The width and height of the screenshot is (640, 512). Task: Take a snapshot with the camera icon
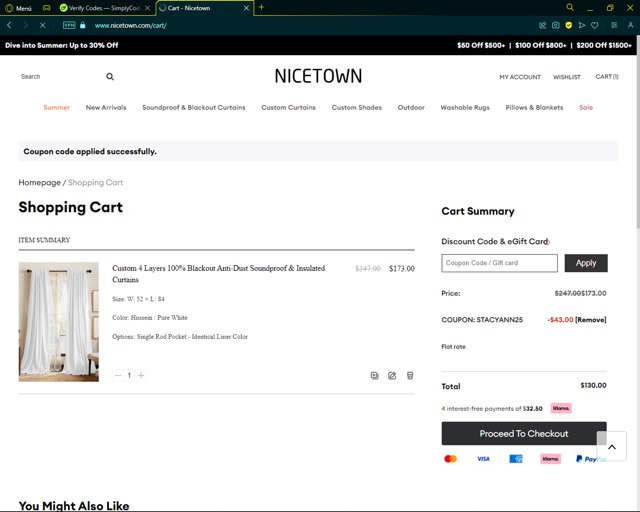click(556, 25)
